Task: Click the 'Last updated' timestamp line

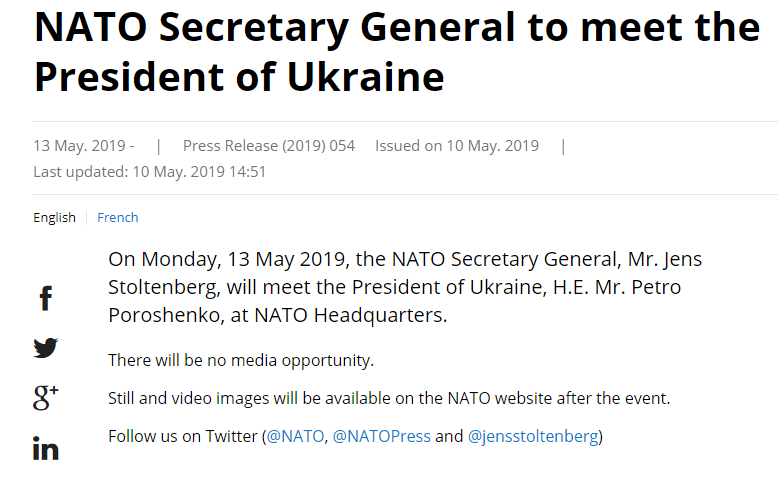Action: tap(149, 171)
